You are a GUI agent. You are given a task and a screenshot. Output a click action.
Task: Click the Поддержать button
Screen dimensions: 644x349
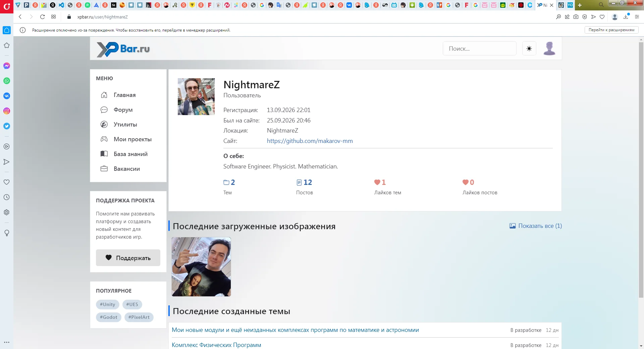tap(128, 258)
